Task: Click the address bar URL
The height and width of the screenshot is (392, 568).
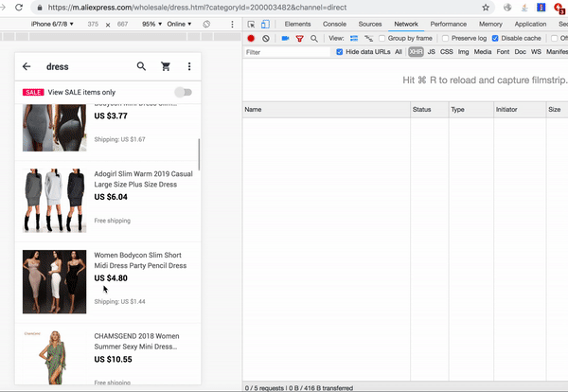Action: (197, 8)
